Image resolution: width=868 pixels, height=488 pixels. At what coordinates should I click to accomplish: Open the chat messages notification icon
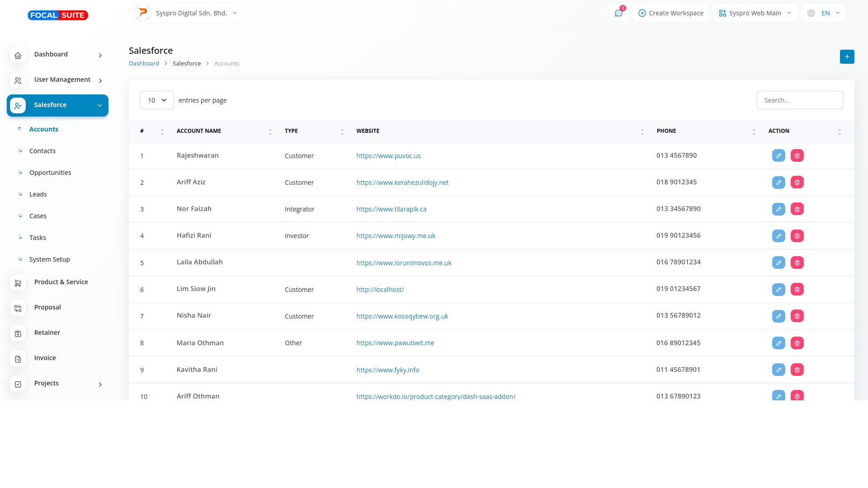pos(618,13)
